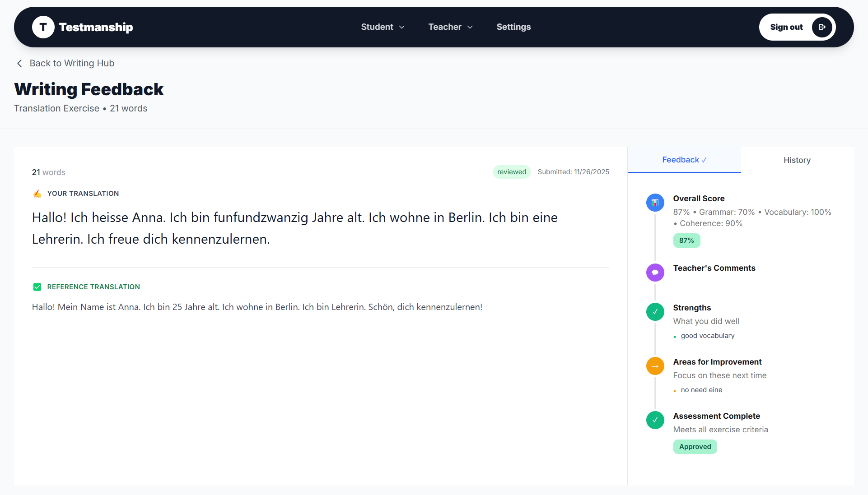868x495 pixels.
Task: Expand the Student dropdown menu
Action: pyautogui.click(x=383, y=27)
